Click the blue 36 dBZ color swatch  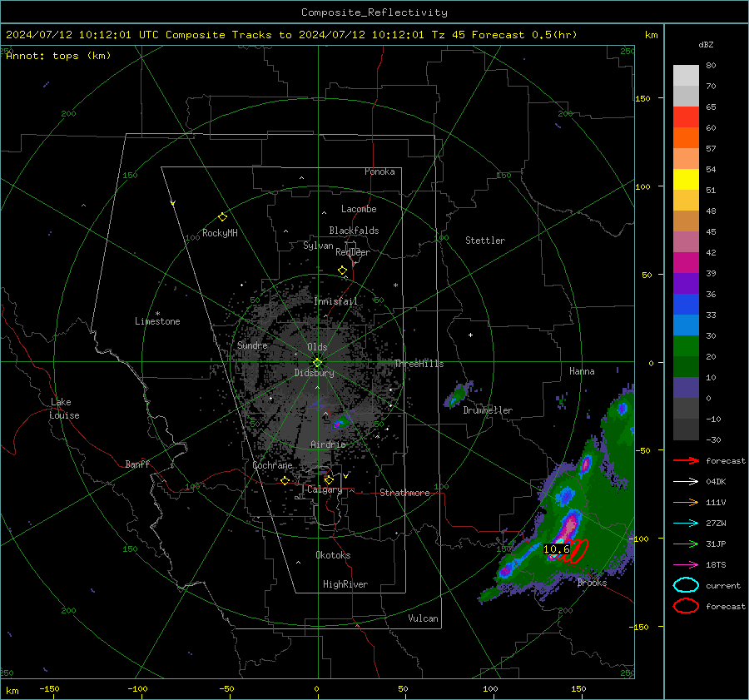pos(686,304)
